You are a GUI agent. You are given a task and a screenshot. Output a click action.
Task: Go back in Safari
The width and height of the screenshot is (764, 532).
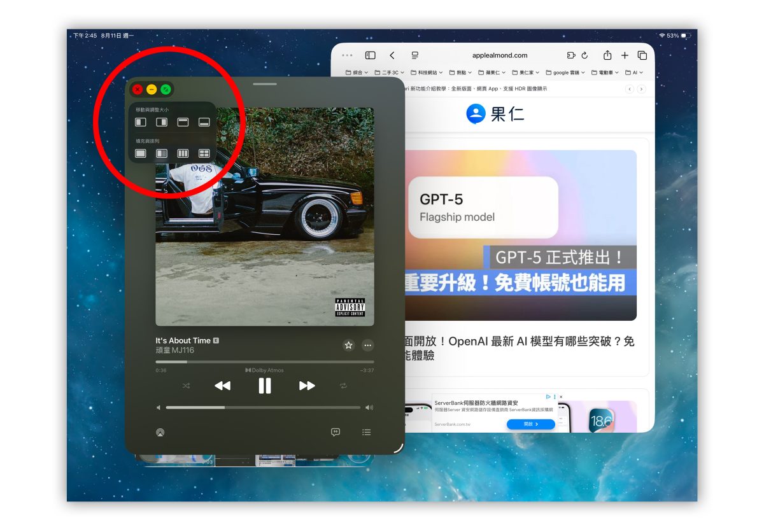pyautogui.click(x=392, y=55)
